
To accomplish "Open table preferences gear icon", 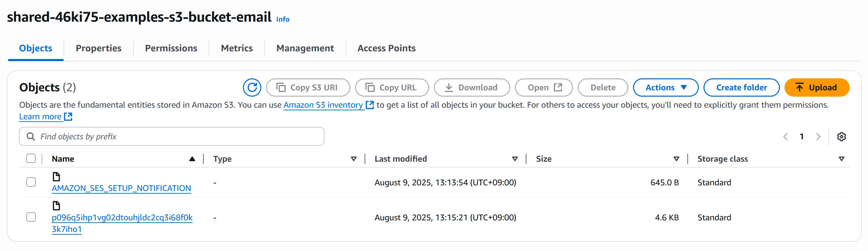I will 841,137.
